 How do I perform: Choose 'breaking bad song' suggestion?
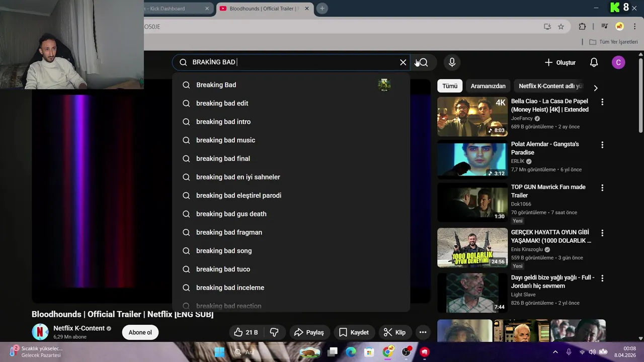click(x=291, y=251)
